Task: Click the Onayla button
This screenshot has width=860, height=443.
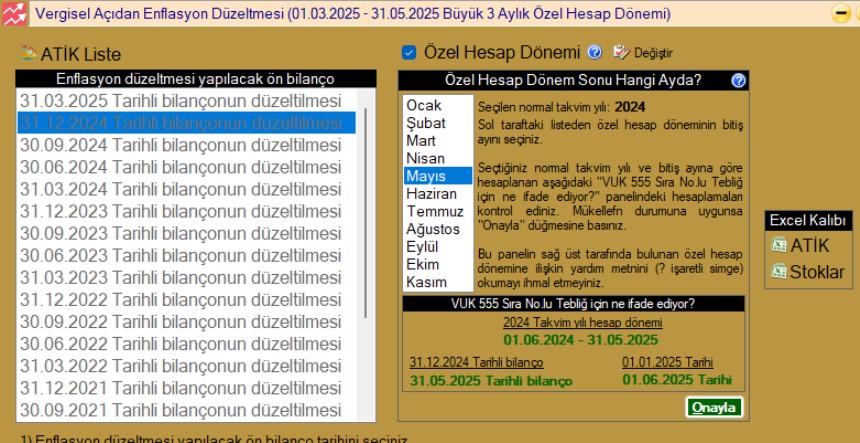Action: pos(715,407)
